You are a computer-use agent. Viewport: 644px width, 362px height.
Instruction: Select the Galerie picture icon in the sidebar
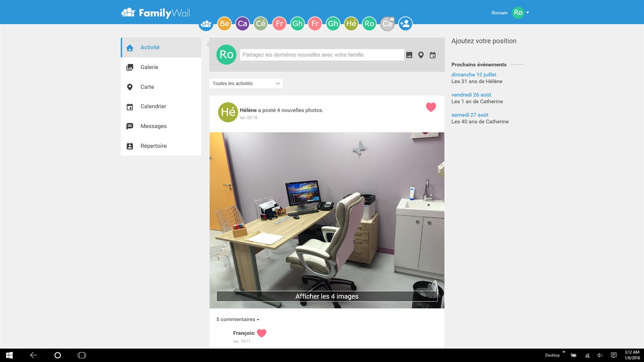tap(129, 67)
